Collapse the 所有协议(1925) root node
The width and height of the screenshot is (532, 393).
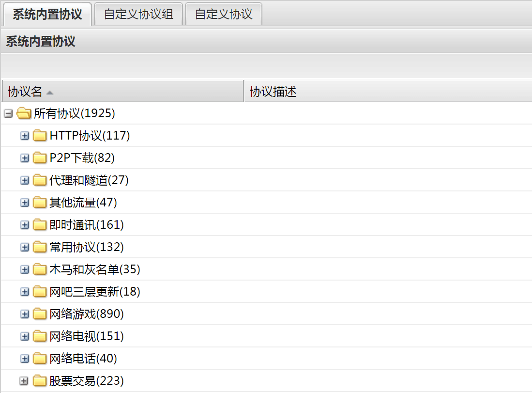pyautogui.click(x=8, y=113)
